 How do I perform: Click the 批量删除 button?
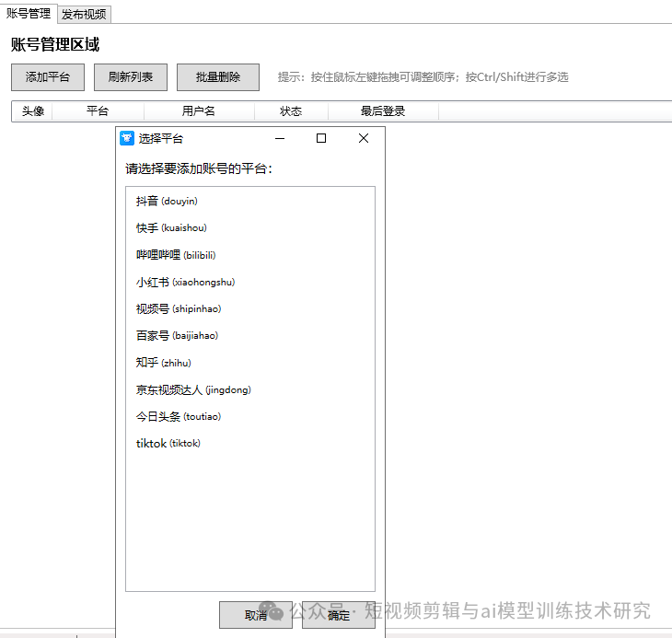click(218, 77)
